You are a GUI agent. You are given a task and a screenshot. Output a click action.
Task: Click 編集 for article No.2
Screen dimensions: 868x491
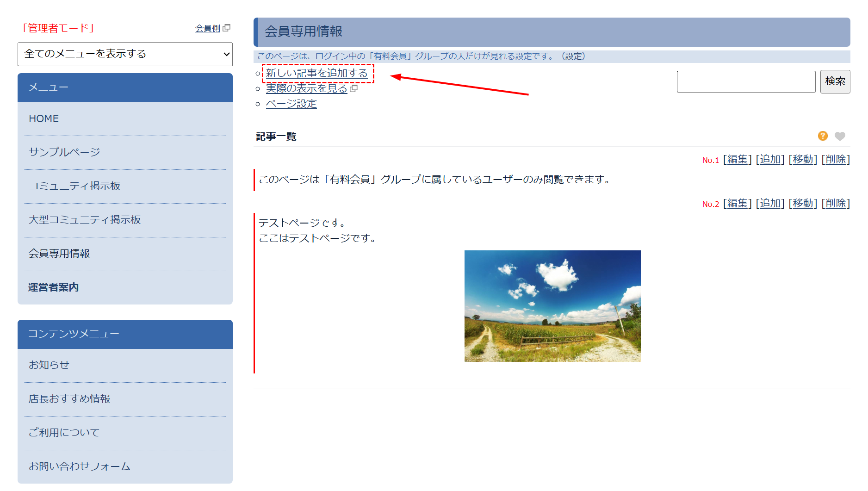(738, 204)
